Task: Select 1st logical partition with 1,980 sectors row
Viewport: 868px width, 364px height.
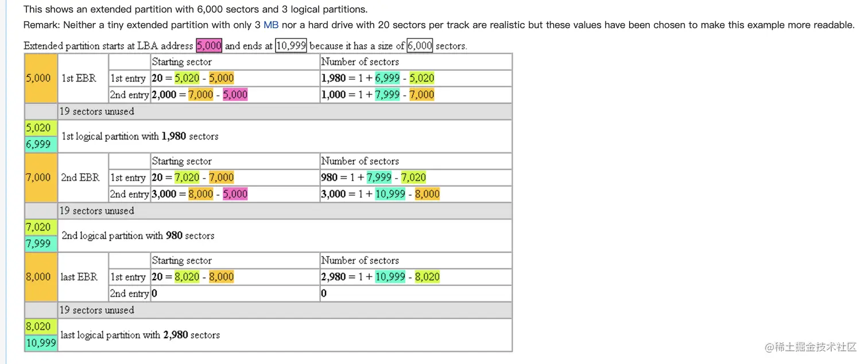Action: [x=285, y=136]
